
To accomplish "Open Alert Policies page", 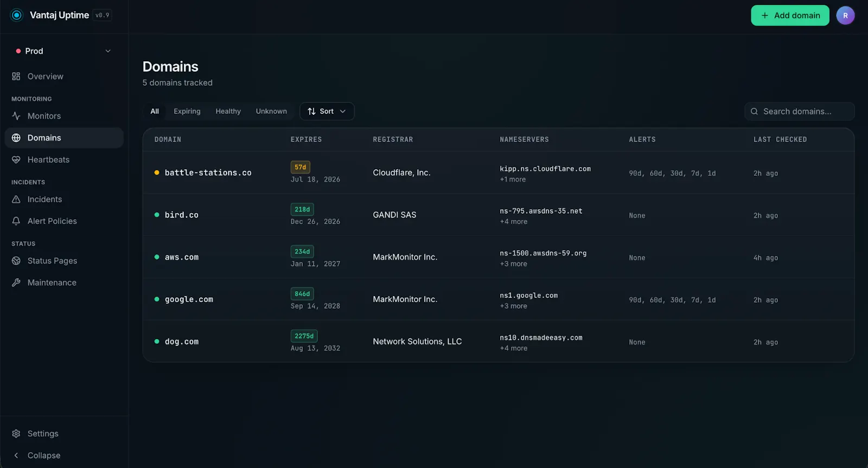I will click(64, 221).
